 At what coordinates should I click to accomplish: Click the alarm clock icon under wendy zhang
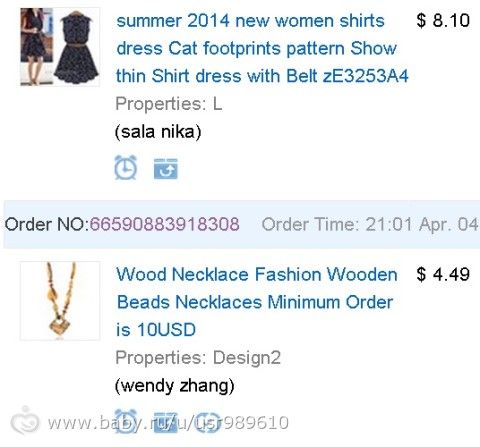coord(126,422)
